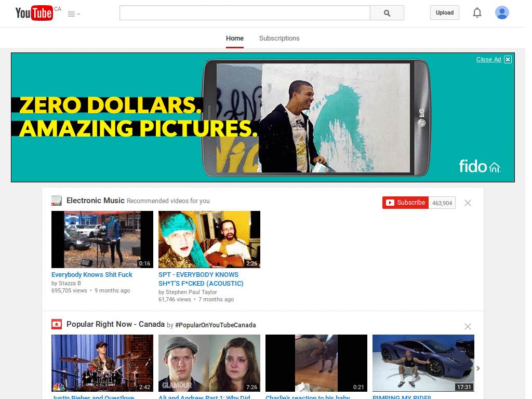
Task: Click channel name Stazza B
Action: (x=70, y=283)
